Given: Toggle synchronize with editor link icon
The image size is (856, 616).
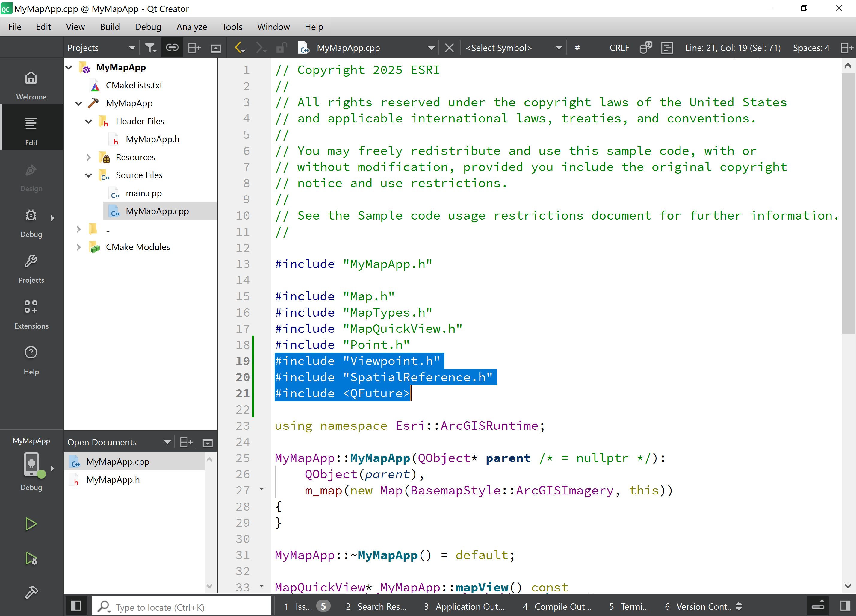Looking at the screenshot, I should coord(172,48).
